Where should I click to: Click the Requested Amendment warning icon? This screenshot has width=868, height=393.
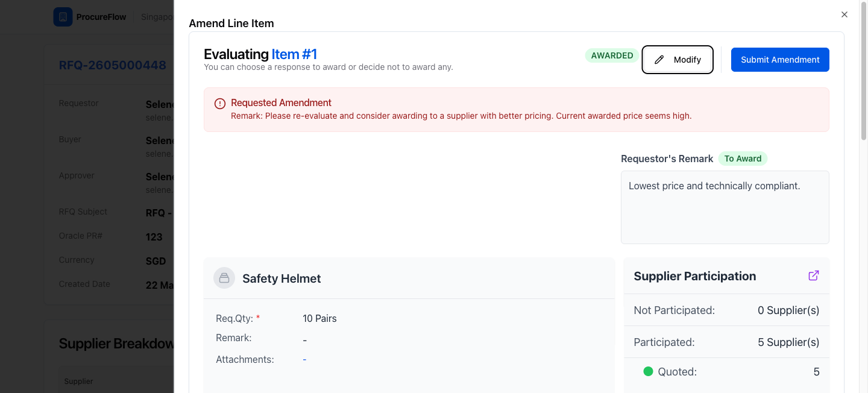[220, 104]
